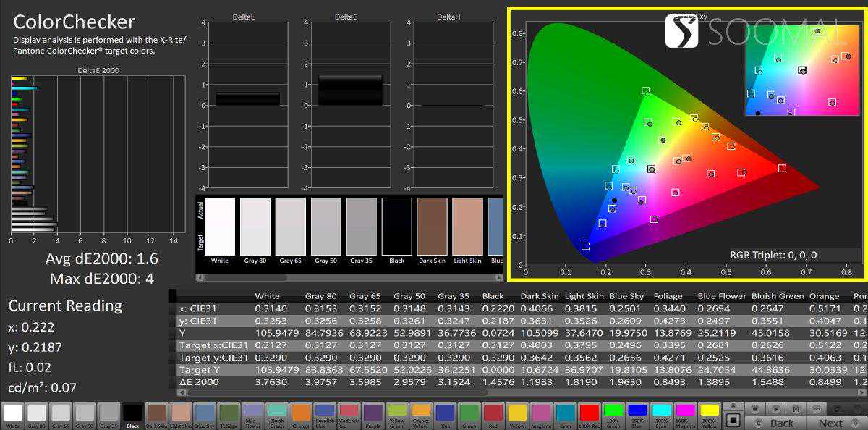Click the continuous loop reading icon
868x430 pixels.
[815, 409]
